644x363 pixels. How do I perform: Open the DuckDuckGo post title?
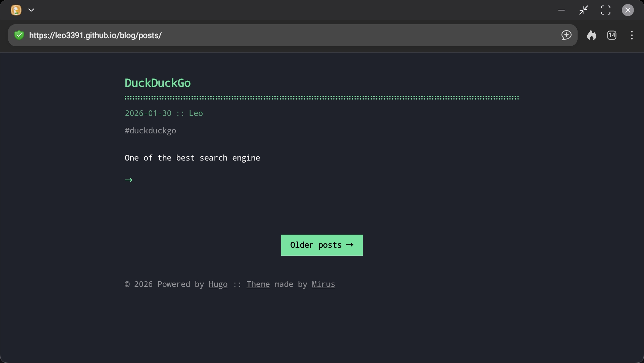click(x=158, y=83)
